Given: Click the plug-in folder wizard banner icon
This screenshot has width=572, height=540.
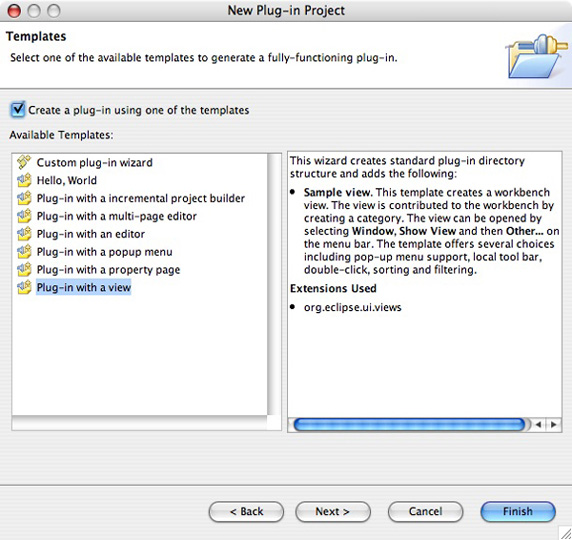Looking at the screenshot, I should (537, 56).
